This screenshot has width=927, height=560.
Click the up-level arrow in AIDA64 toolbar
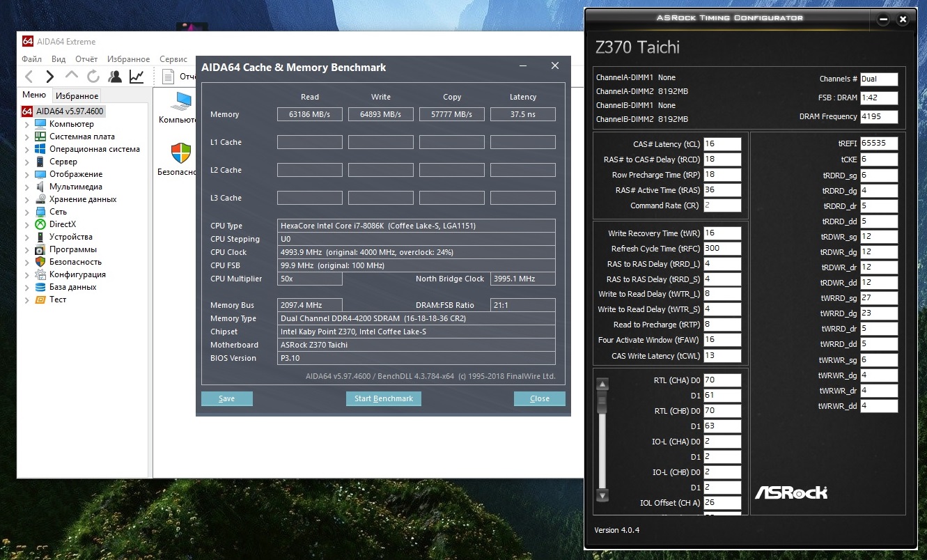71,75
